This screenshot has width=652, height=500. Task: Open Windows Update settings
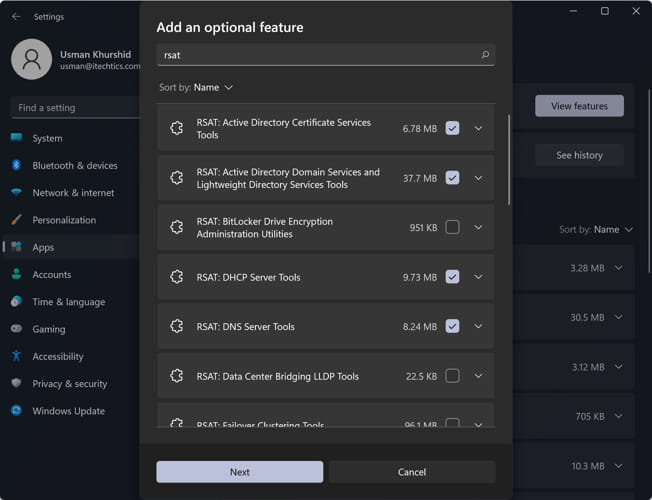(71, 411)
